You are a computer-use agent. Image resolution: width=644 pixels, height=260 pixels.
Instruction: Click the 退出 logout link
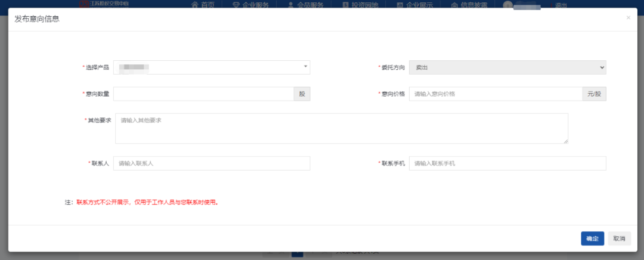561,5
